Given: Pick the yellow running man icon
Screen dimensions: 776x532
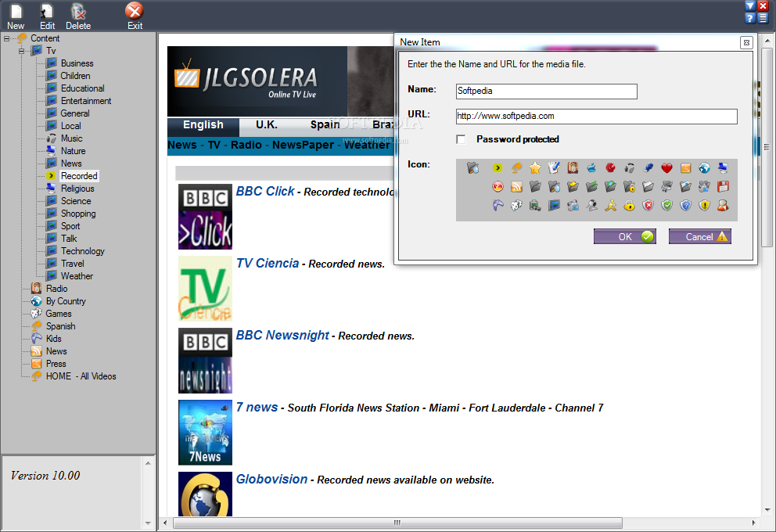Looking at the screenshot, I should coord(610,206).
